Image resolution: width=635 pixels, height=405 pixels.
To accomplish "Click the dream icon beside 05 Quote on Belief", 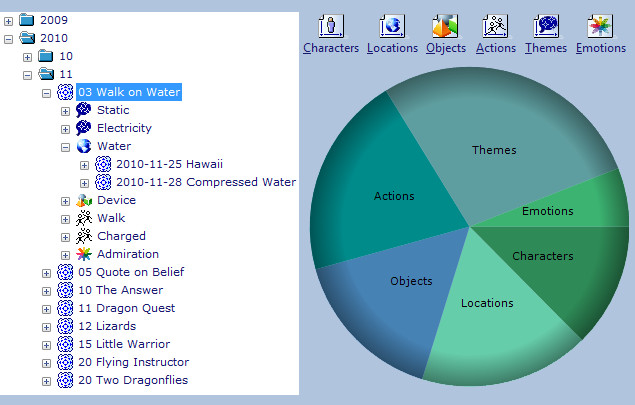I will tap(65, 272).
